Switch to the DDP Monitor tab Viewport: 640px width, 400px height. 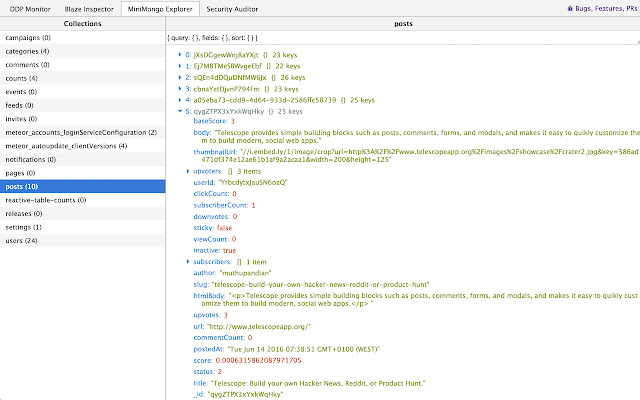[x=29, y=8]
